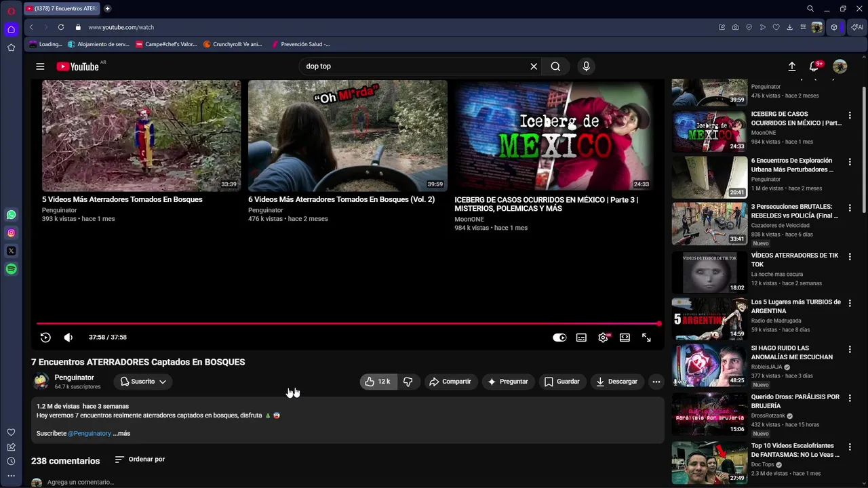Viewport: 868px width, 488px height.
Task: Open WhatsApp in Opera sidebar
Action: tap(11, 215)
